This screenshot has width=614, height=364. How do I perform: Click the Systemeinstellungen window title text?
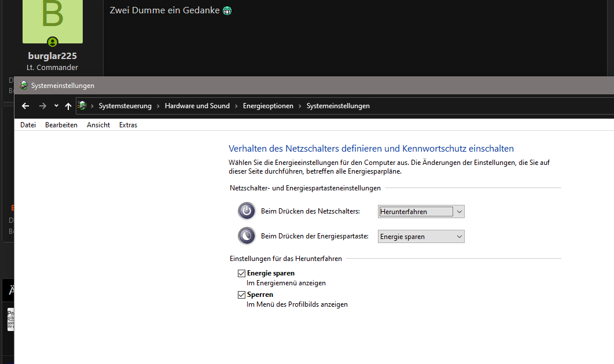[62, 86]
